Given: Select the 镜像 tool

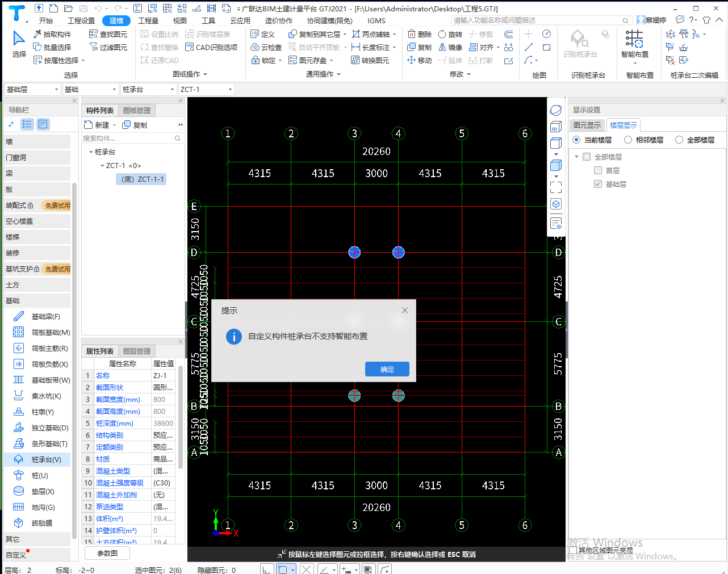Looking at the screenshot, I should (450, 47).
